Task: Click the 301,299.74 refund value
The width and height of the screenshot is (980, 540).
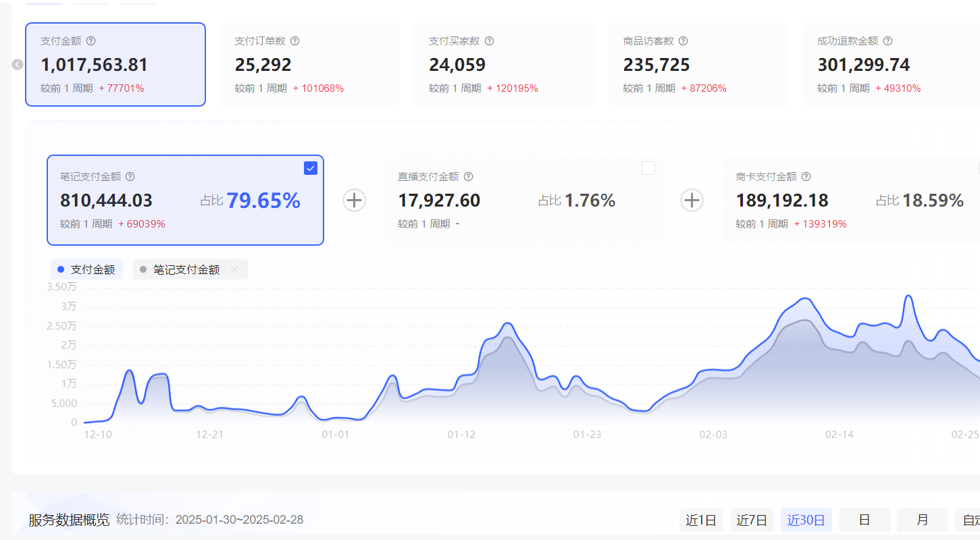Action: (864, 65)
